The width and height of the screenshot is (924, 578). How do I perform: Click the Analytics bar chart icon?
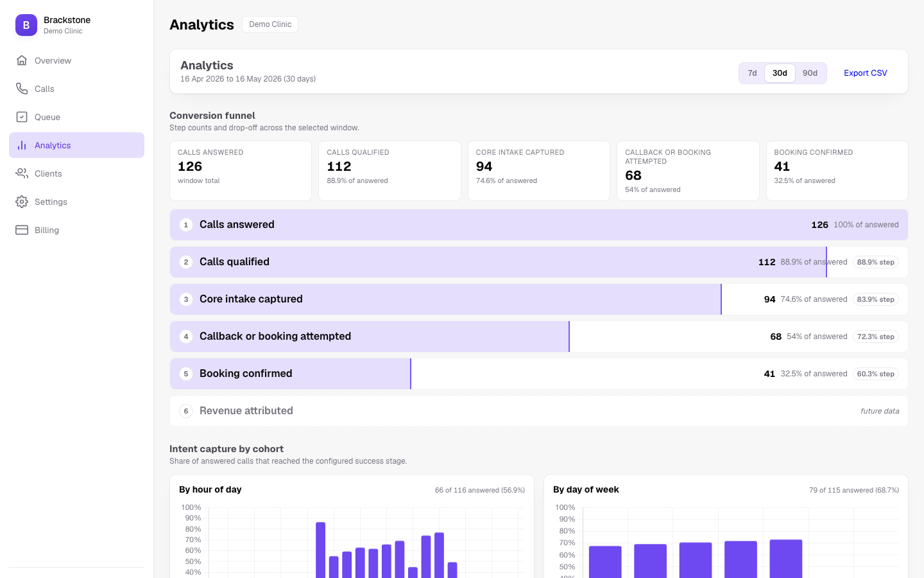pyautogui.click(x=22, y=145)
